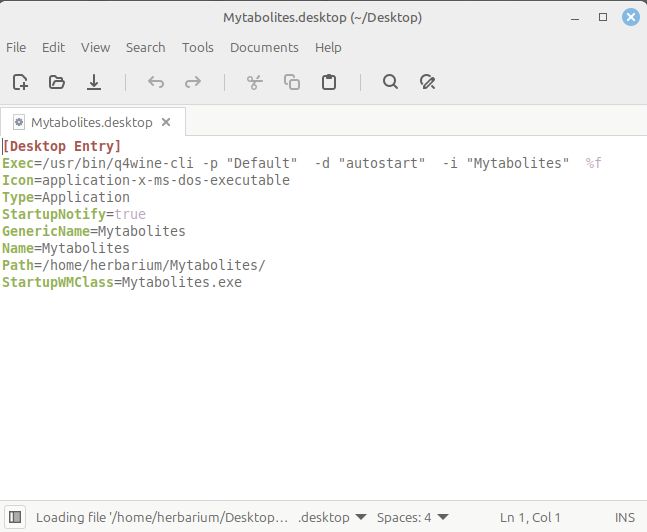
Task: Open Find and Replace icon
Action: 428,82
